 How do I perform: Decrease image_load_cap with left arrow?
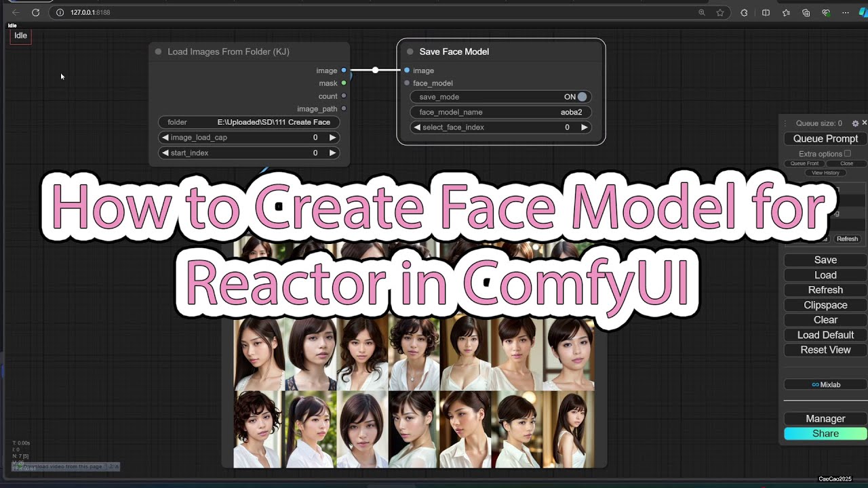165,138
